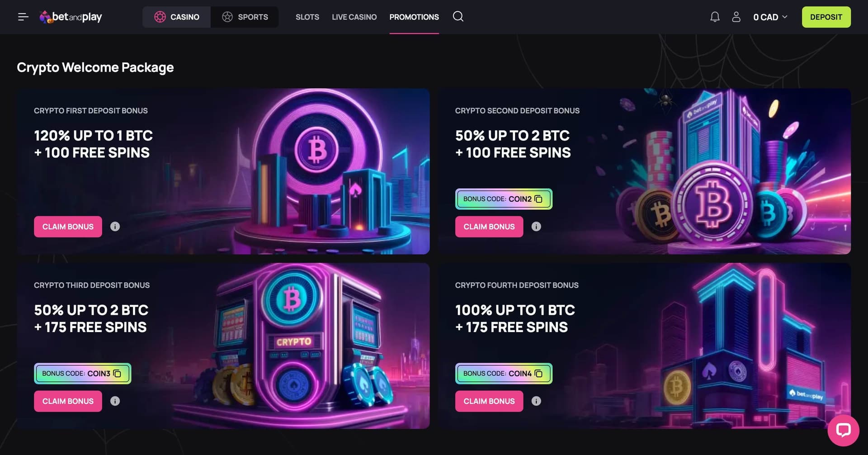Viewport: 868px width, 455px height.
Task: Show info for first deposit bonus
Action: coord(115,227)
